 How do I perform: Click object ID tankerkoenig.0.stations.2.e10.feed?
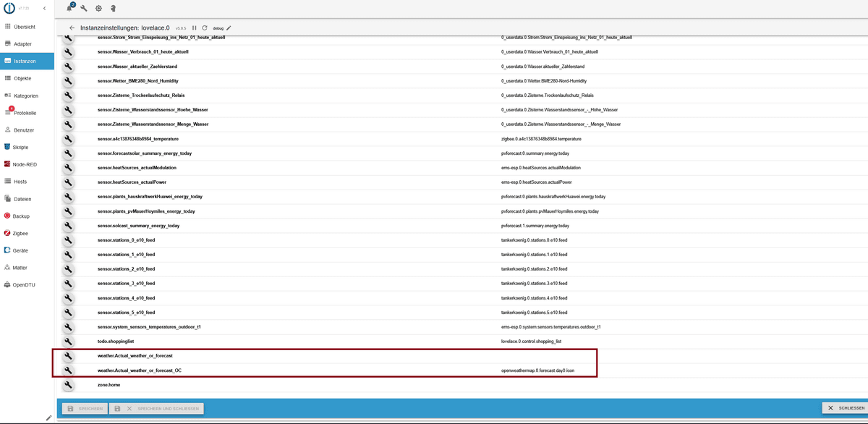coord(534,269)
